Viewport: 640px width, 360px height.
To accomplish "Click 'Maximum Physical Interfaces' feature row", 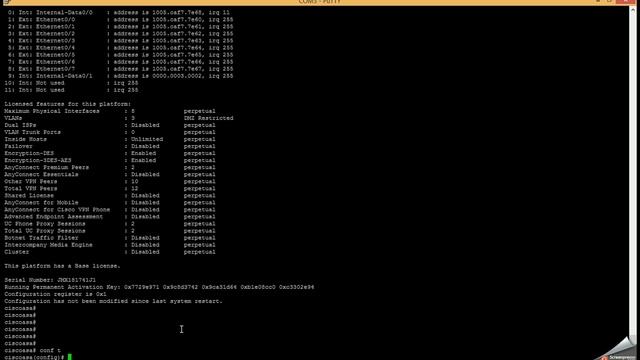I will (110, 111).
